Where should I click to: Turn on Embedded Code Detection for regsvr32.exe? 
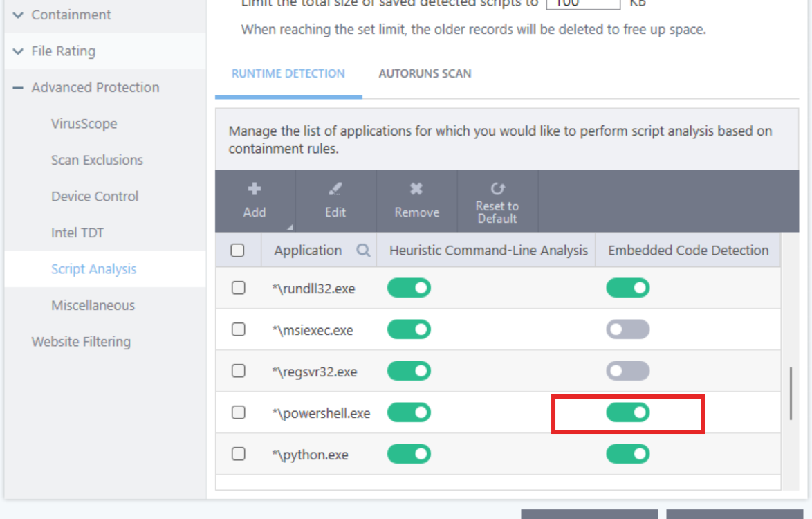click(x=628, y=372)
